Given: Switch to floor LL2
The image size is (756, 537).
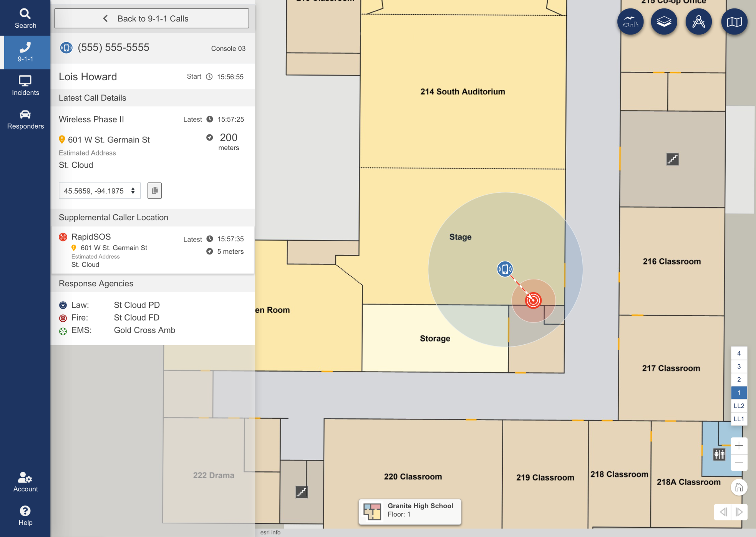Looking at the screenshot, I should [739, 406].
